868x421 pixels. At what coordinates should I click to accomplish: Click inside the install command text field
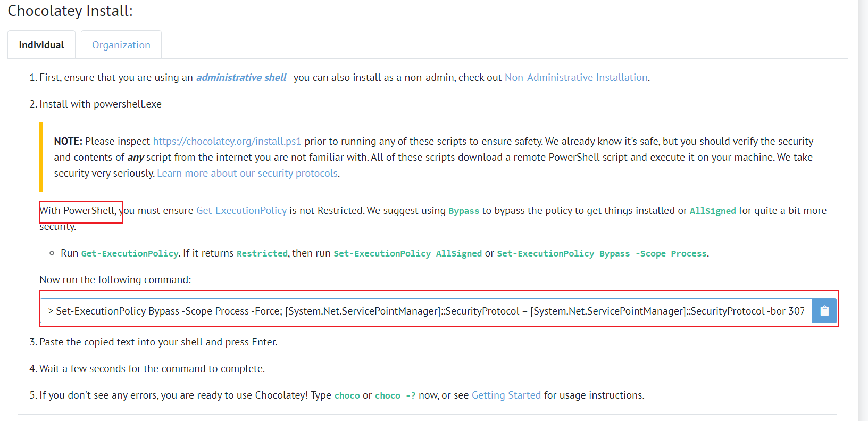[426, 311]
